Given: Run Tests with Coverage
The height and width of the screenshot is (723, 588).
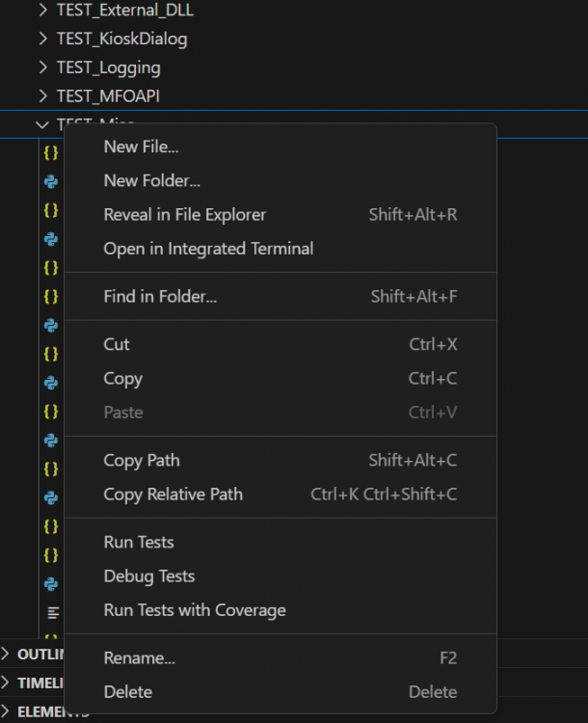Looking at the screenshot, I should tap(195, 609).
